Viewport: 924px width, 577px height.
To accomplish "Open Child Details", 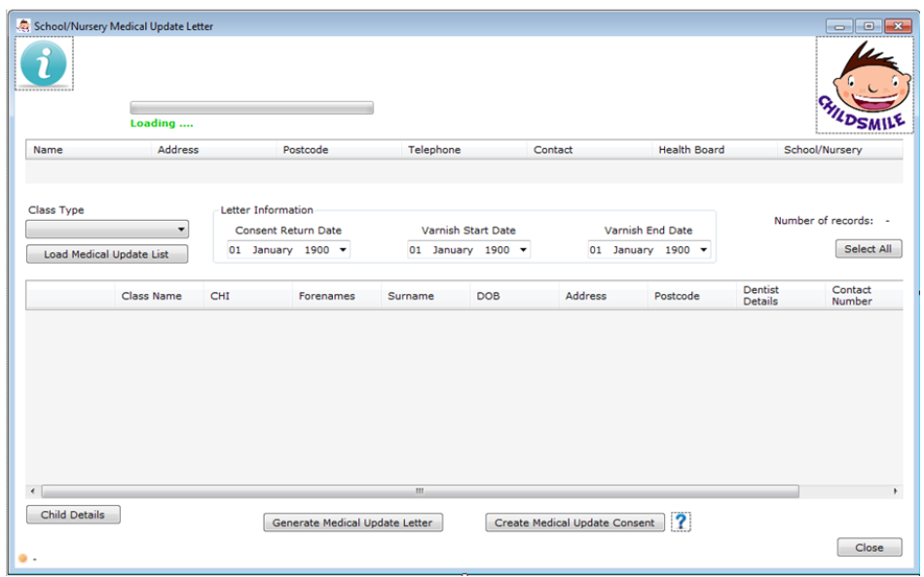I will (73, 515).
